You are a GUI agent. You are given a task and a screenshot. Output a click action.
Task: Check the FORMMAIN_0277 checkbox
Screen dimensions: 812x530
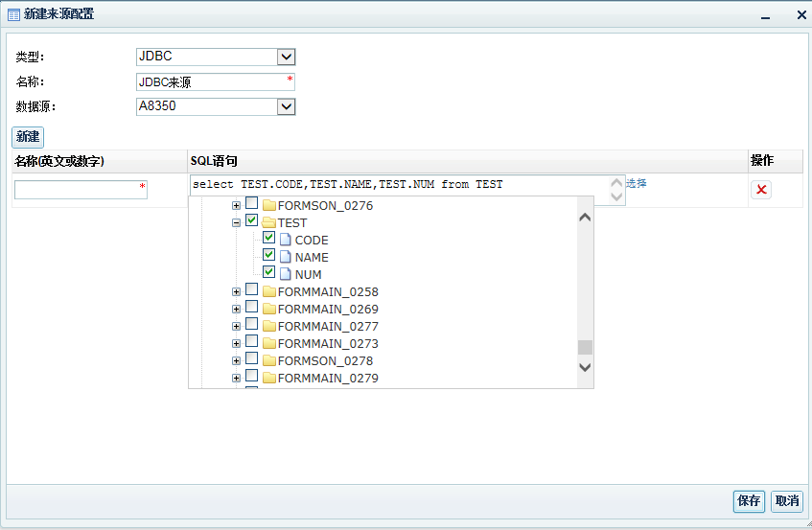252,324
